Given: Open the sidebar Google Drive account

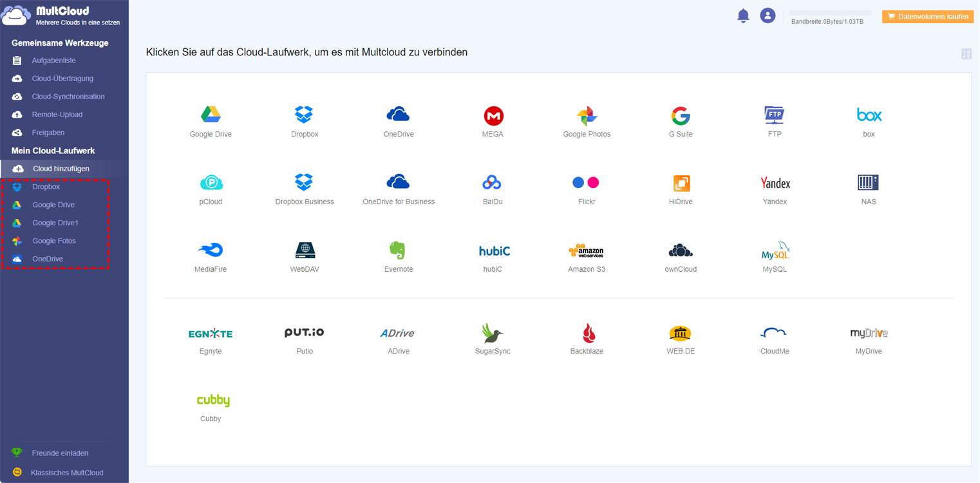Looking at the screenshot, I should click(55, 205).
